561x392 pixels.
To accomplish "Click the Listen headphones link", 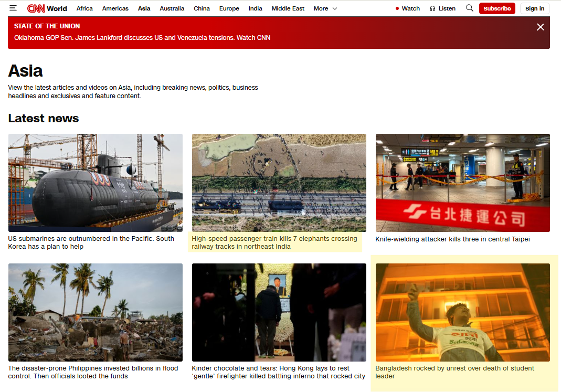I will 442,8.
